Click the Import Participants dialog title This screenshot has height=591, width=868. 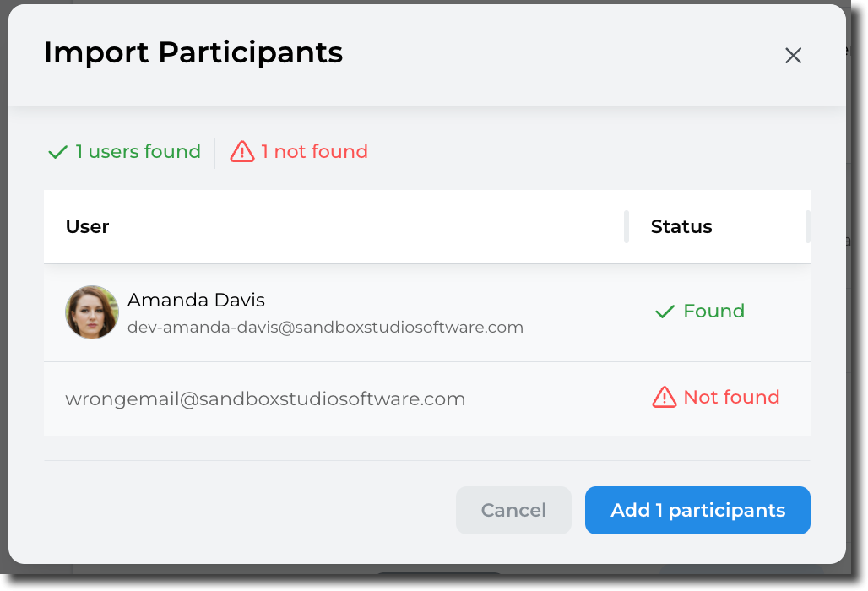point(193,52)
